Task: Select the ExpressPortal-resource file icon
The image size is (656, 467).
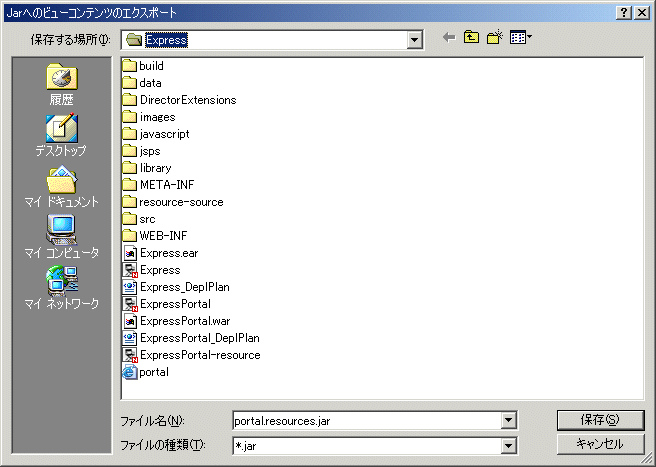Action: [x=130, y=355]
